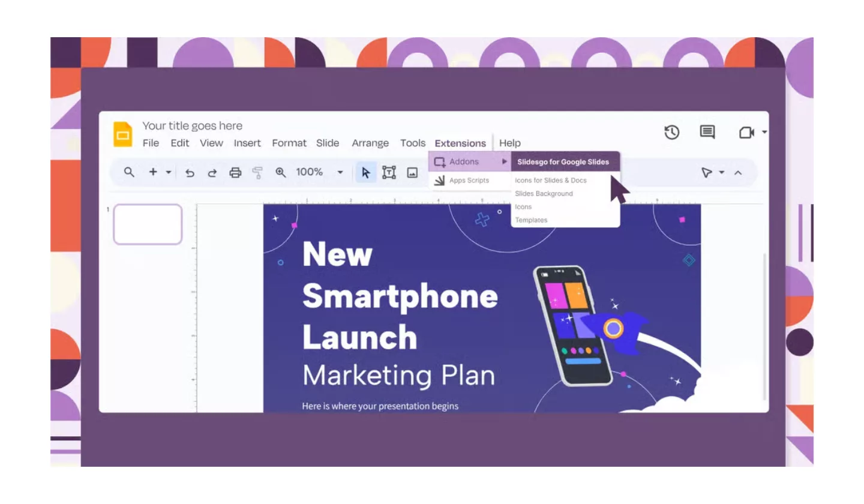Expand the video camera meeting dropdown
864x504 pixels.
point(764,132)
